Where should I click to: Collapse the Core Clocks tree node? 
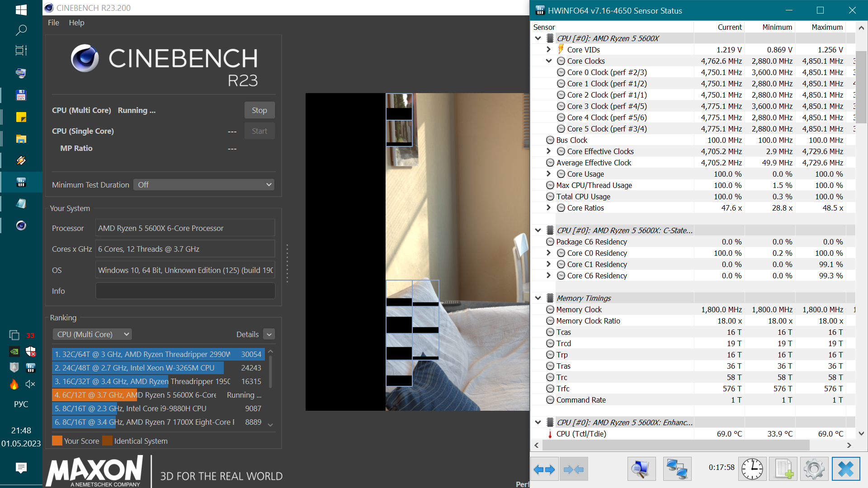click(x=548, y=61)
